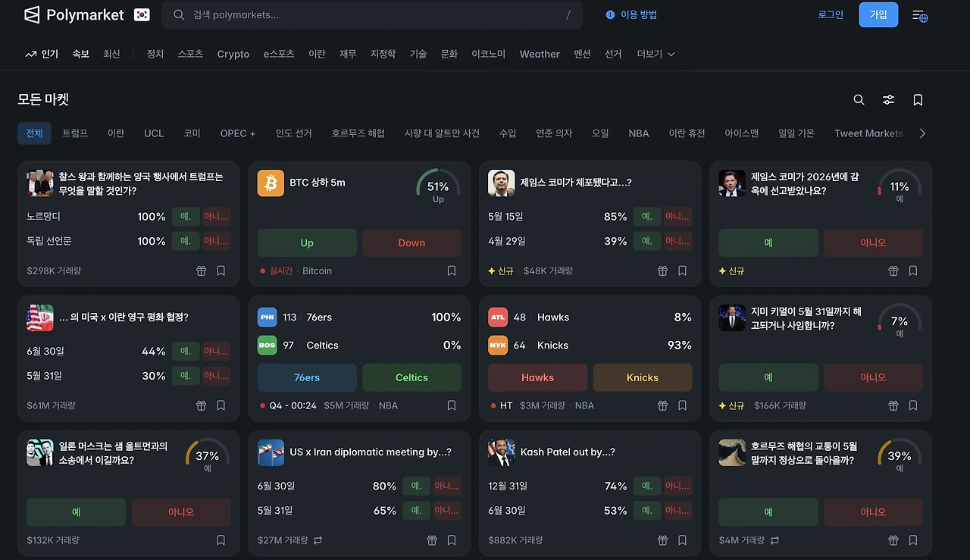Focus the 검색 polymarkets search field
This screenshot has width=970, height=560.
point(373,14)
